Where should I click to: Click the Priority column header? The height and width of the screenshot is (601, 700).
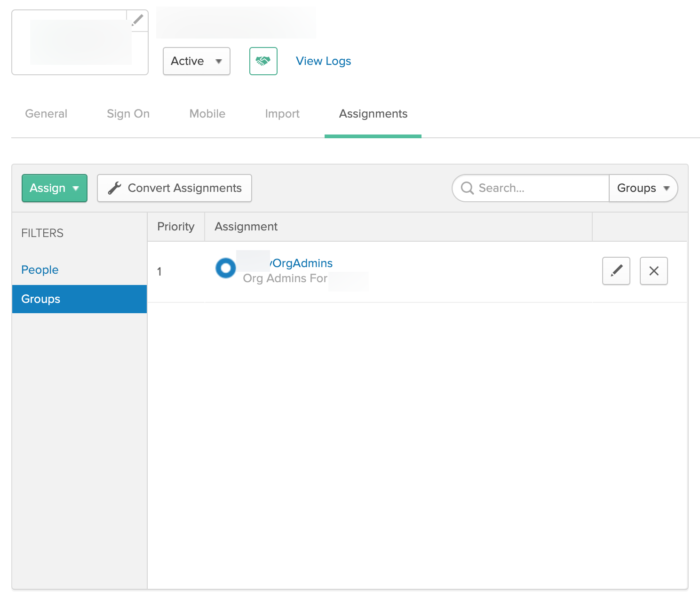pos(176,227)
